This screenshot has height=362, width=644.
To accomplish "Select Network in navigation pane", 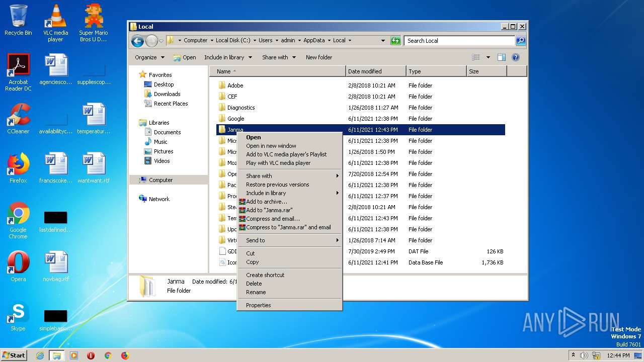I will 159,199.
